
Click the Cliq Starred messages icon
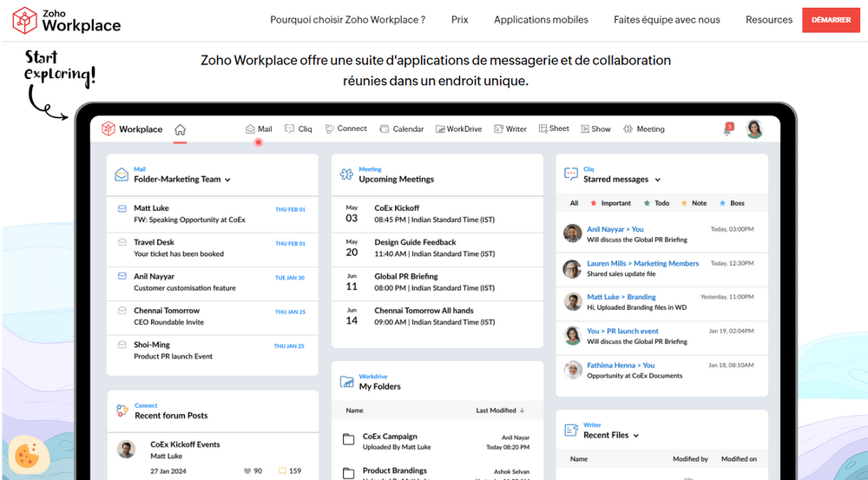point(571,174)
